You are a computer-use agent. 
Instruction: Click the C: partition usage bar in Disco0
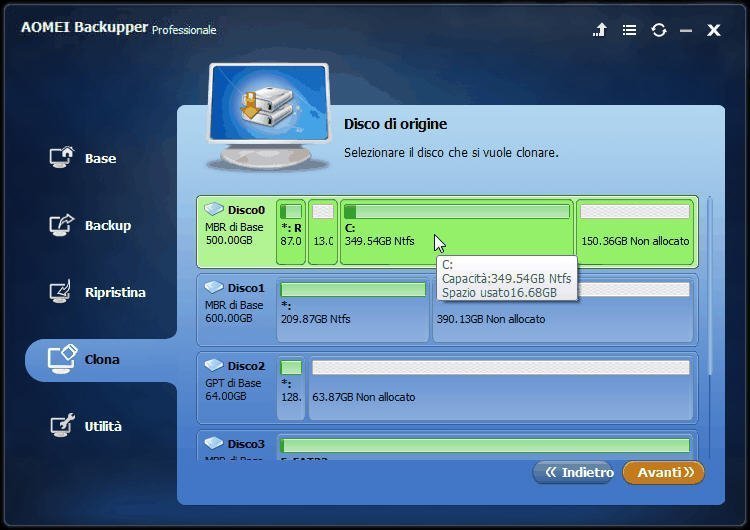456,211
